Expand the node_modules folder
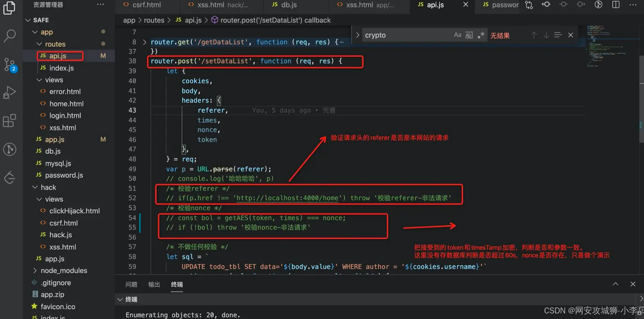The image size is (644, 319). pos(35,271)
